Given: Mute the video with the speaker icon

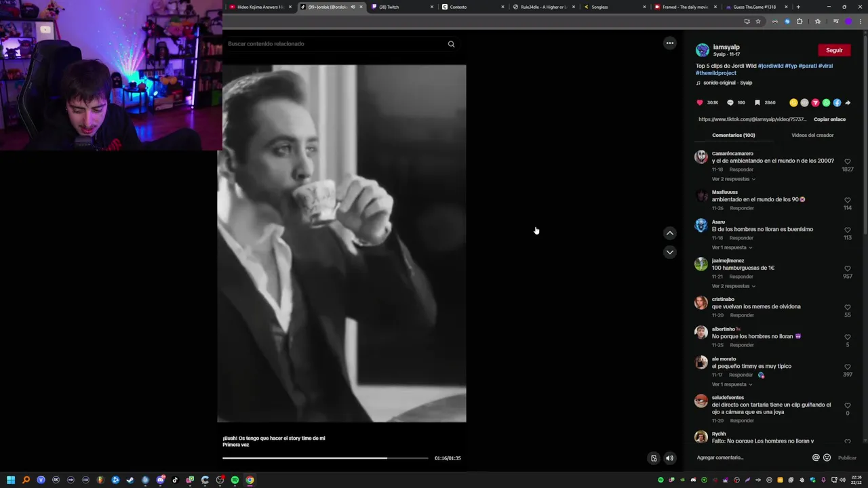Looking at the screenshot, I should tap(669, 458).
